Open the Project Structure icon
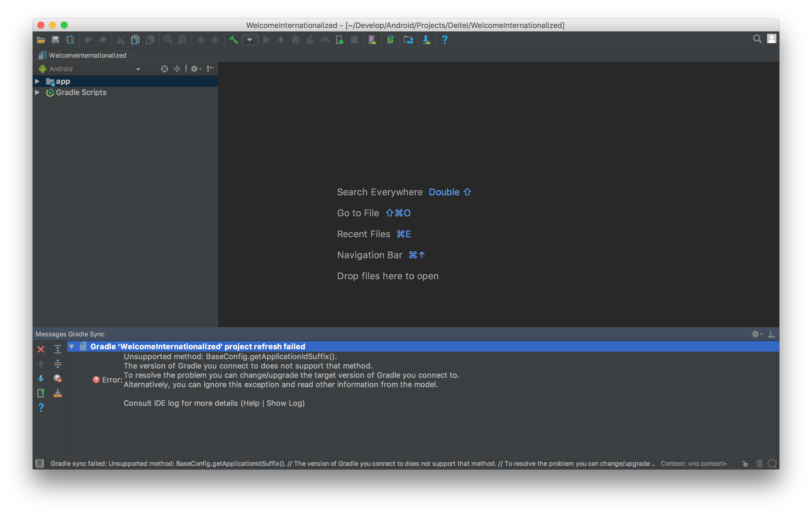The width and height of the screenshot is (812, 516). click(408, 40)
